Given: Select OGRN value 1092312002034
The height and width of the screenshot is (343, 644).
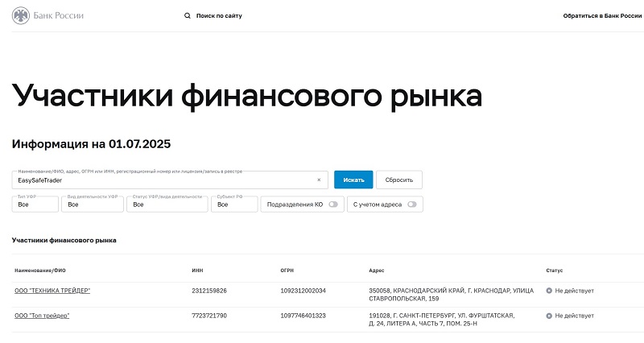Looking at the screenshot, I should click(303, 291).
